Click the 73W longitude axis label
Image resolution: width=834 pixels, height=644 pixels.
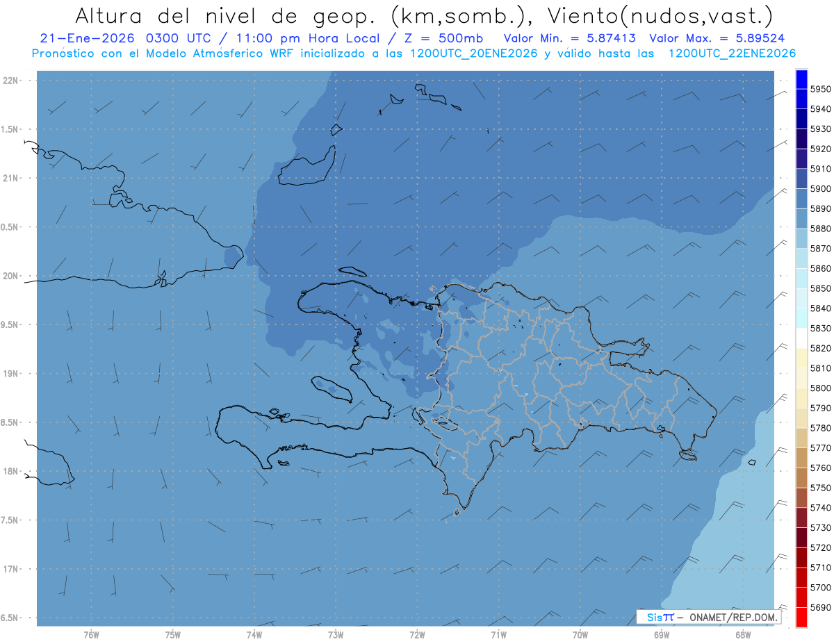(336, 635)
